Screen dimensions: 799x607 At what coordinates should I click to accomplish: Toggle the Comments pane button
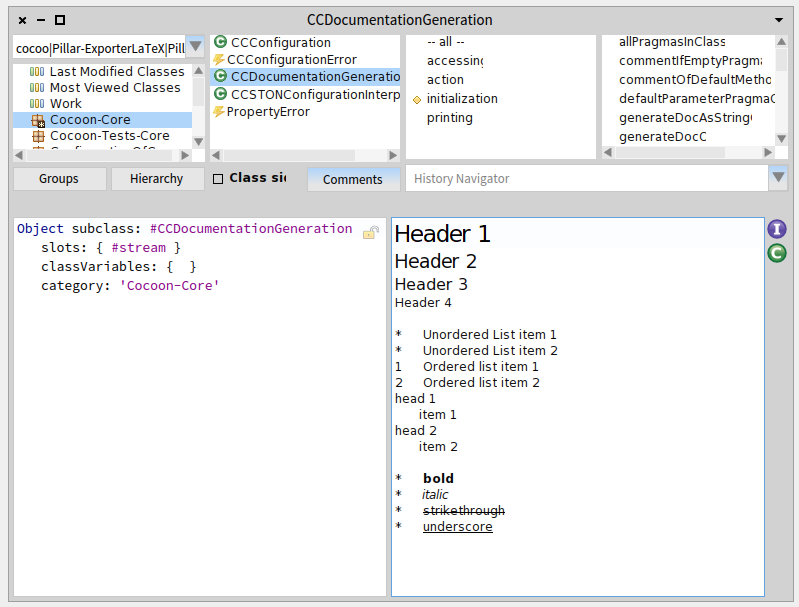click(352, 179)
